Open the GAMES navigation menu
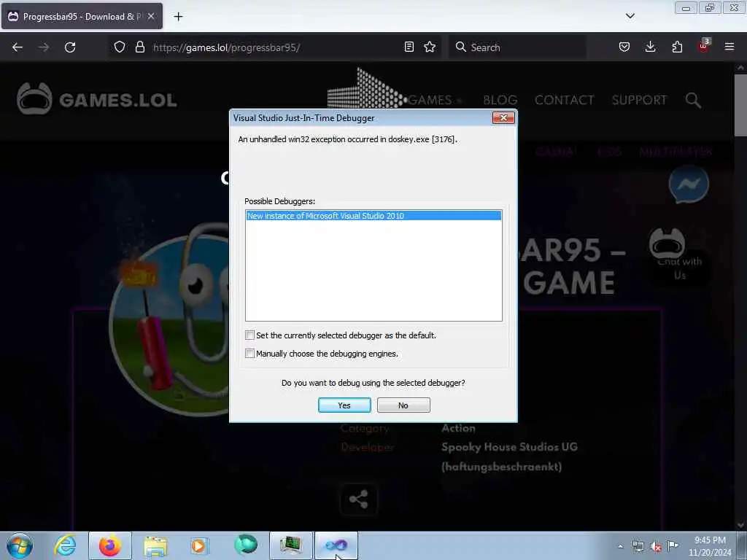747x560 pixels. coord(435,100)
